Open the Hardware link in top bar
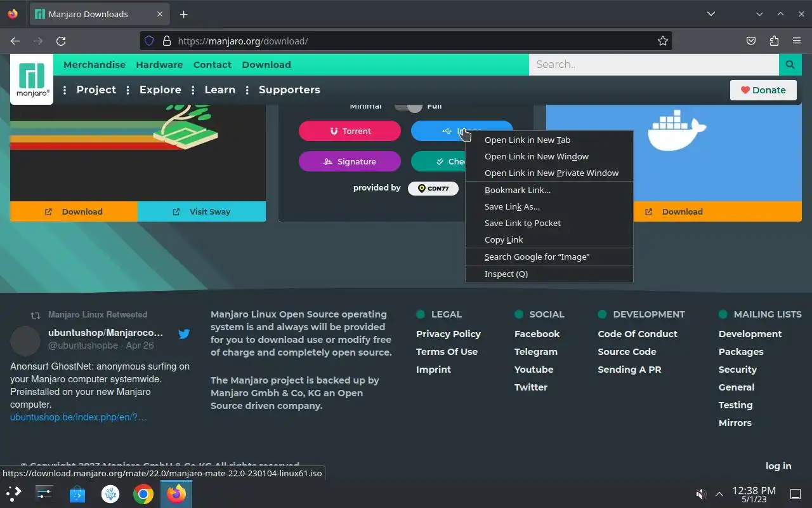Screen dimensions: 812x508 click(x=159, y=65)
